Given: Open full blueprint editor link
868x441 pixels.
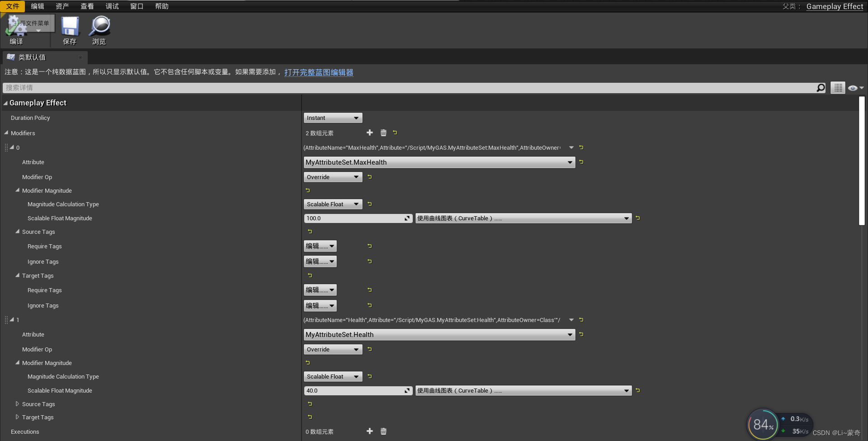Looking at the screenshot, I should 319,72.
